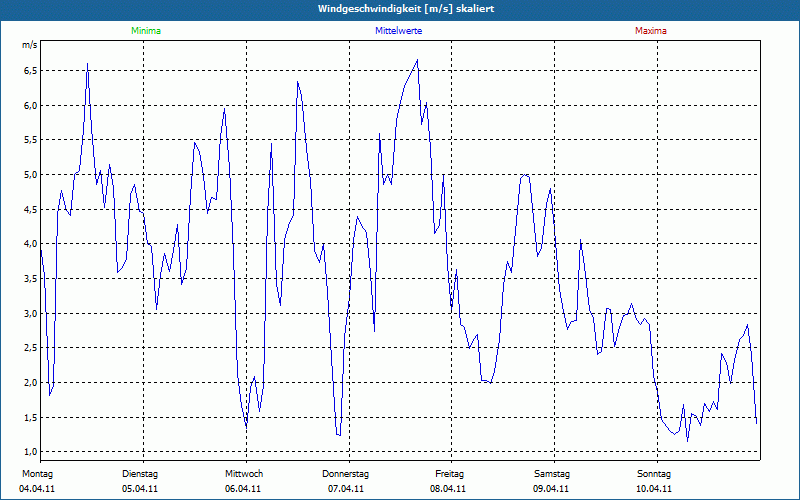Click the 06.04.11 date label
The height and width of the screenshot is (500, 800).
(243, 489)
